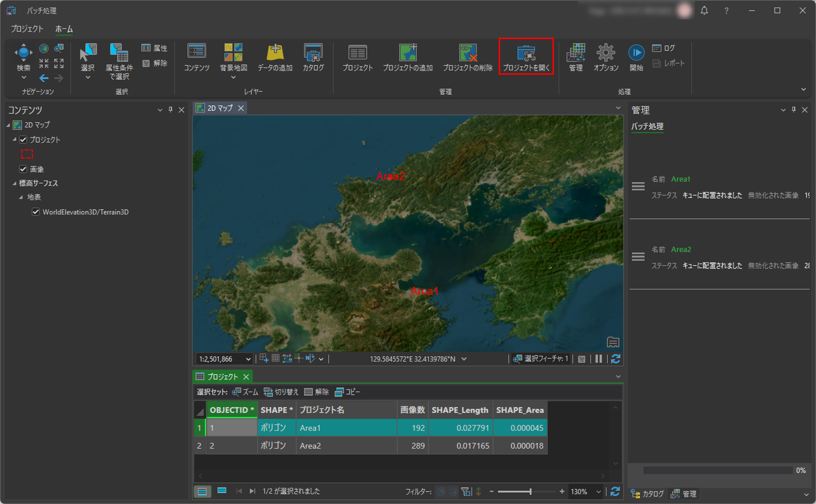Expand the 背景地図 dropdown arrow
The image size is (816, 504).
coord(233,77)
